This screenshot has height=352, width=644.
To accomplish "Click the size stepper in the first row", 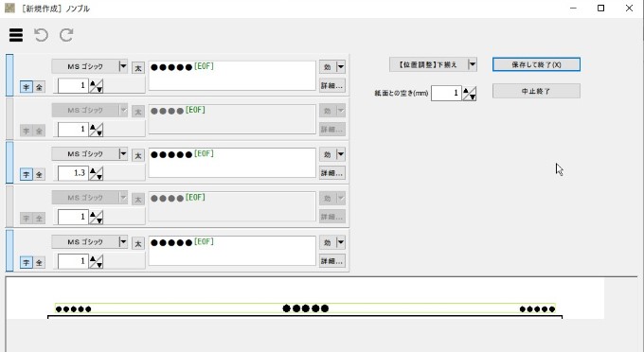I will coord(96,86).
